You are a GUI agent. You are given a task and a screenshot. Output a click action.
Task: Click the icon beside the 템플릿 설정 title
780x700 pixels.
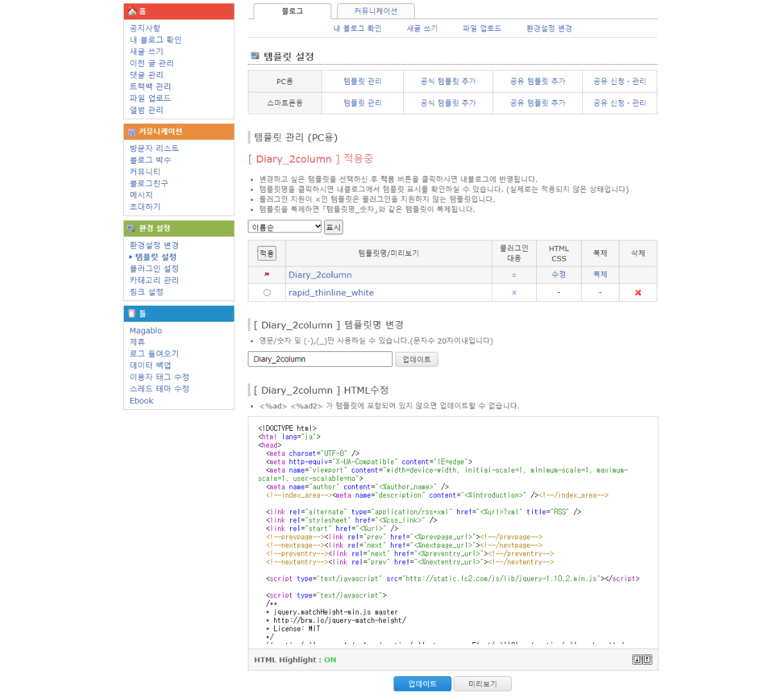[x=255, y=57]
